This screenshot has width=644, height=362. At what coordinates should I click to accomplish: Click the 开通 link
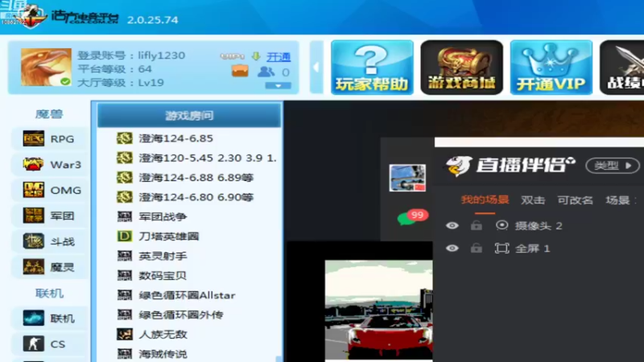pos(279,56)
